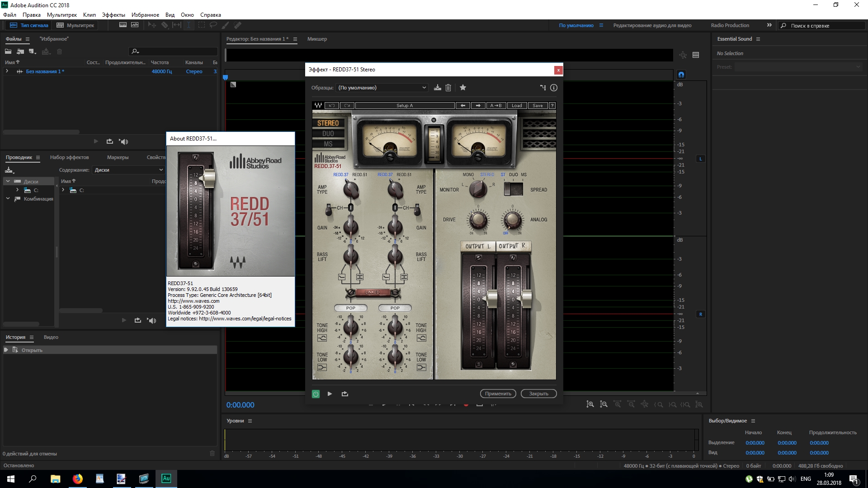This screenshot has height=488, width=868.
Task: Expand the Без названия 1 file row
Action: (x=7, y=71)
